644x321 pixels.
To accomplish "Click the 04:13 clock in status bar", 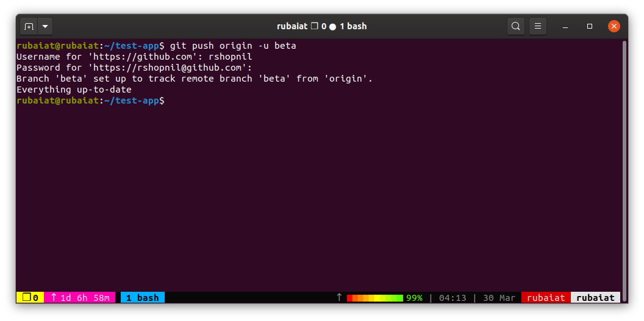I will coord(453,298).
